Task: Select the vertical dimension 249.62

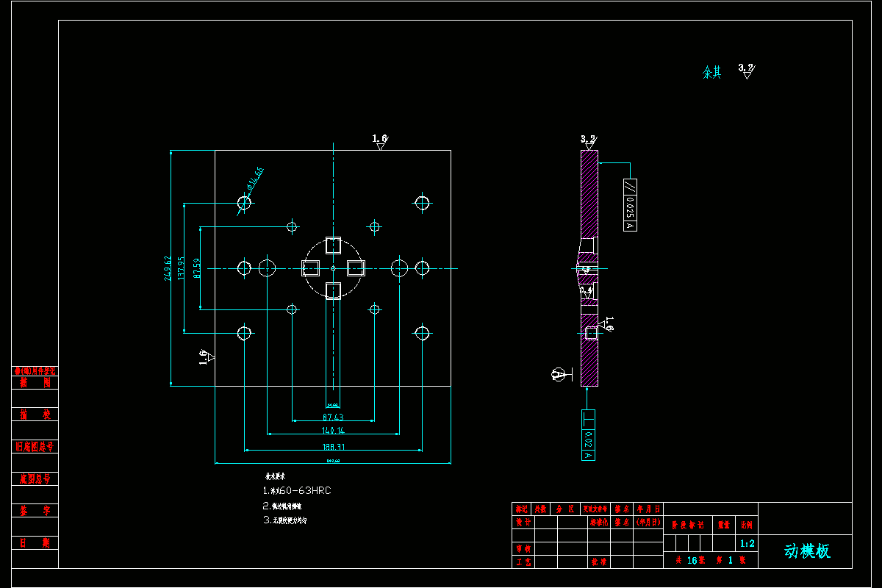Action: pyautogui.click(x=168, y=268)
